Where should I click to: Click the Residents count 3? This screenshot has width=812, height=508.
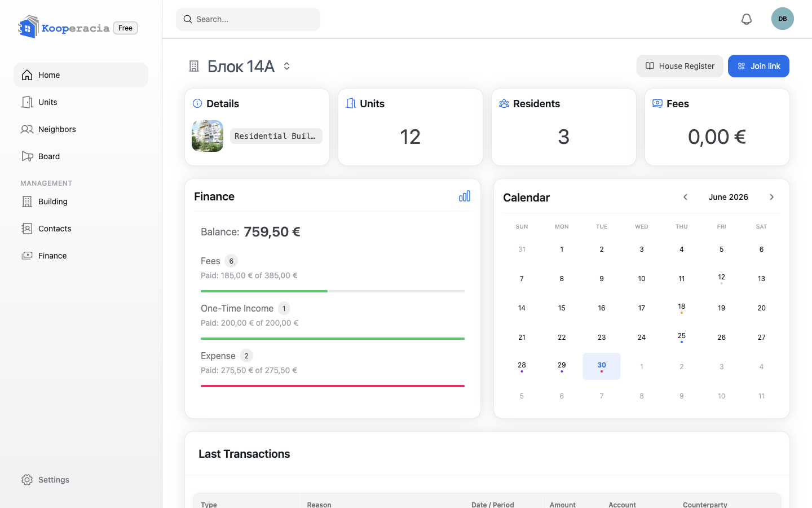(x=564, y=137)
